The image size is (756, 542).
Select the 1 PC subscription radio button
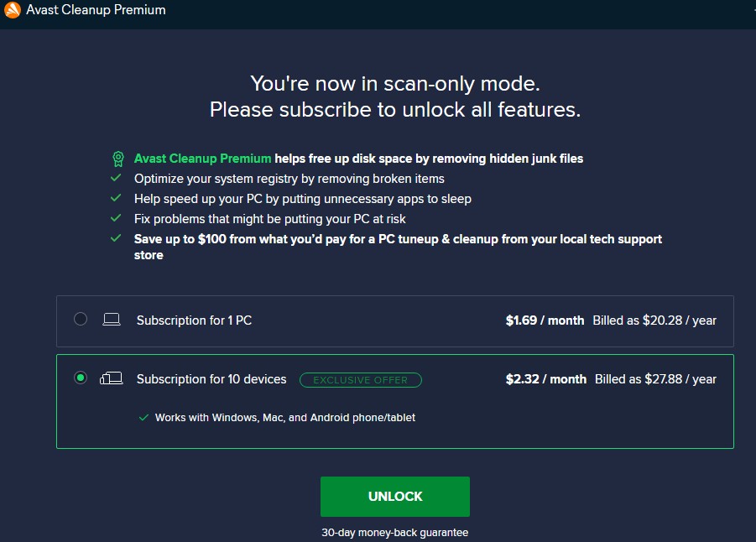pos(81,319)
